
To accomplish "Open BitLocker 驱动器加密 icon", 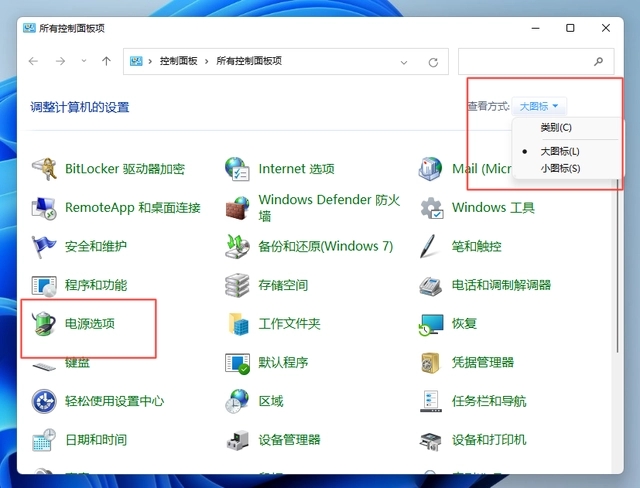I will coord(44,169).
